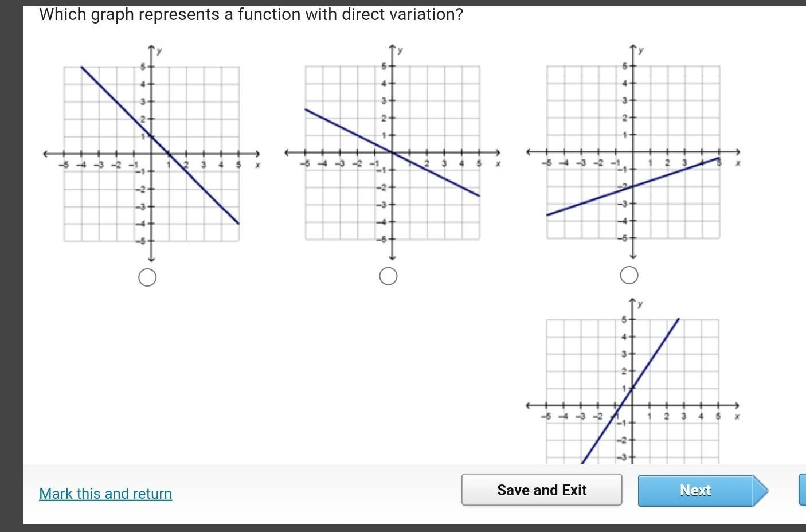This screenshot has height=532, width=806.
Task: Select the radio button under the third graph
Action: tap(629, 275)
